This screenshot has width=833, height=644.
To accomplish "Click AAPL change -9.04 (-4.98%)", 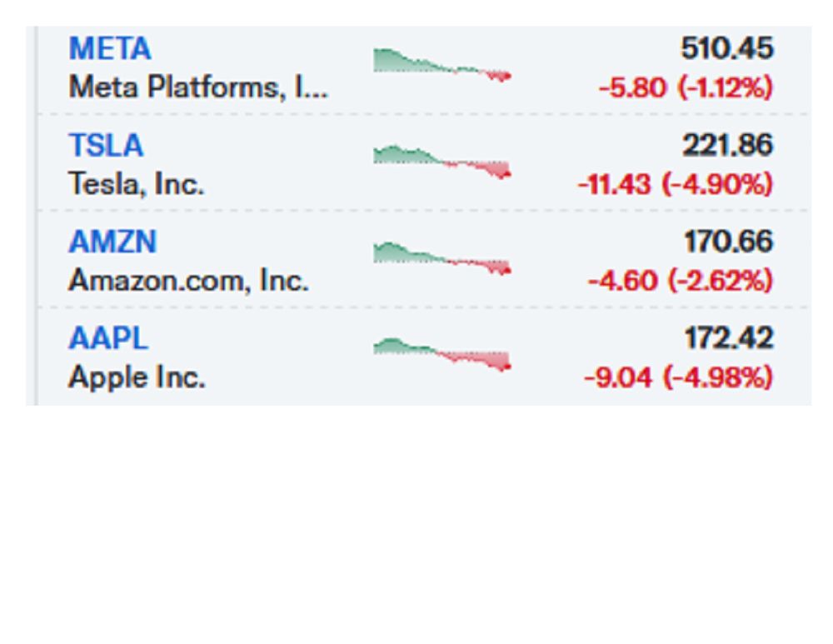I will (x=678, y=377).
